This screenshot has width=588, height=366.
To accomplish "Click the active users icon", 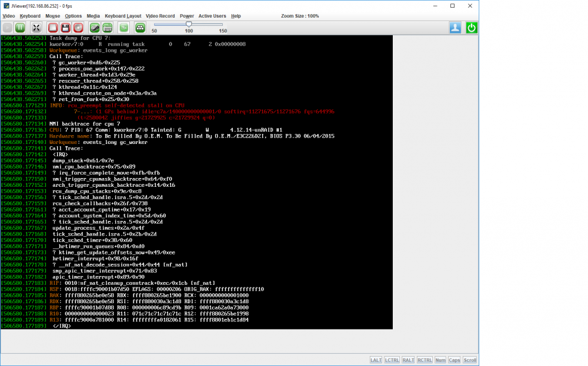I will click(455, 28).
